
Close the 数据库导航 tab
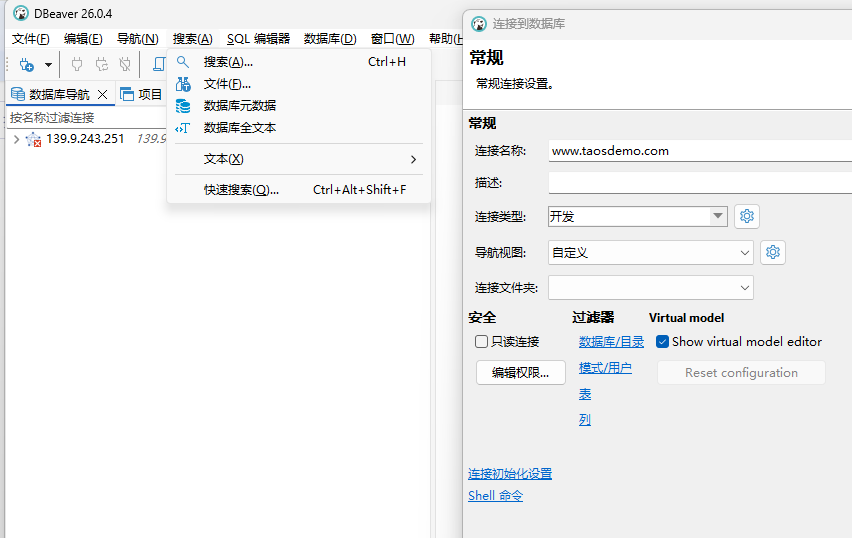pyautogui.click(x=102, y=95)
